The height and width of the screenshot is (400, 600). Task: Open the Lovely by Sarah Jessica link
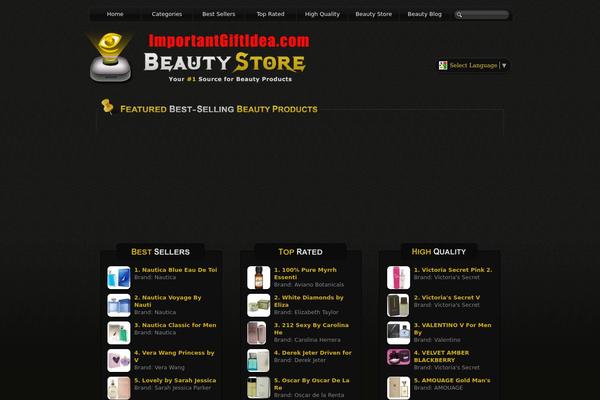[x=175, y=380]
